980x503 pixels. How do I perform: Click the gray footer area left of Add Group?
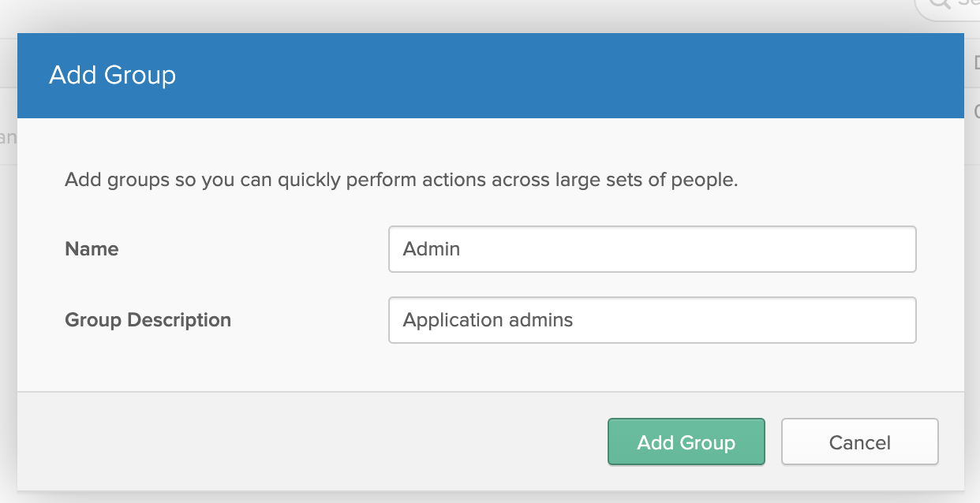click(308, 442)
